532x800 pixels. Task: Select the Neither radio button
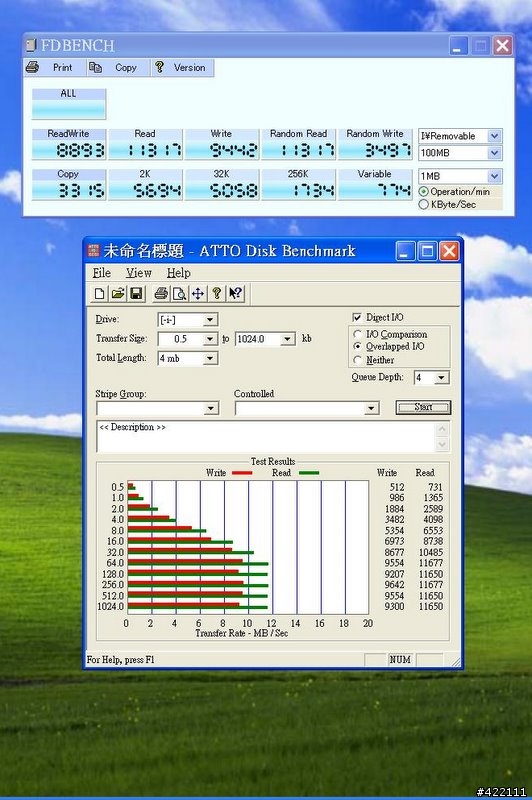358,360
